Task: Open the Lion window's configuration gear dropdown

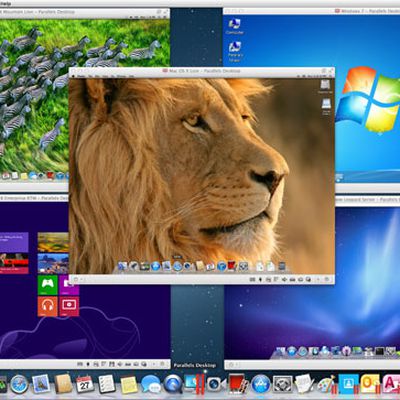Action: (x=76, y=279)
